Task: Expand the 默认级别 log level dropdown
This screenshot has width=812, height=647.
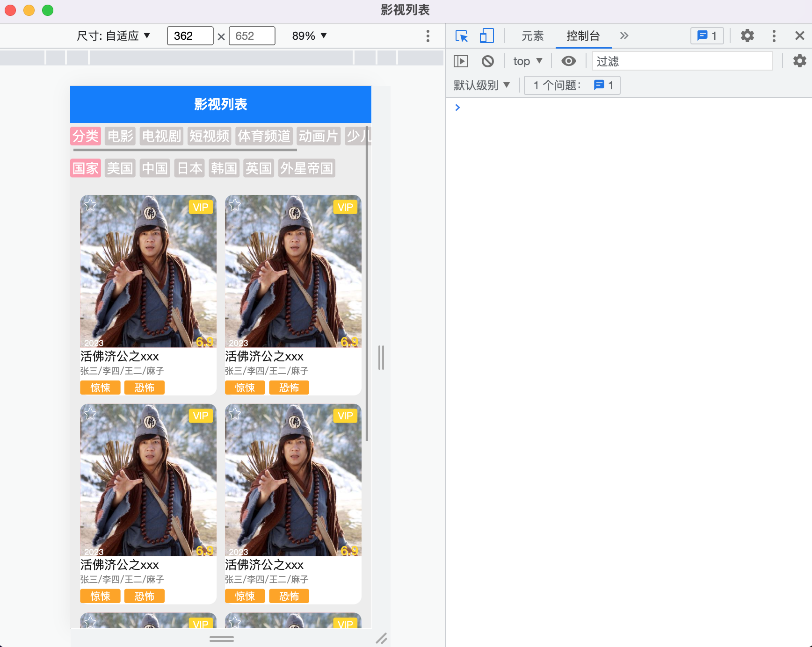Action: (482, 86)
